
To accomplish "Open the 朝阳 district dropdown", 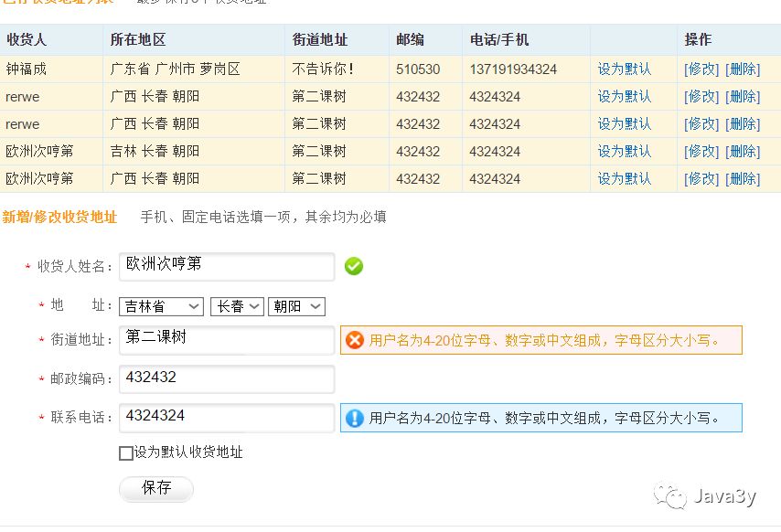I will pos(297,306).
